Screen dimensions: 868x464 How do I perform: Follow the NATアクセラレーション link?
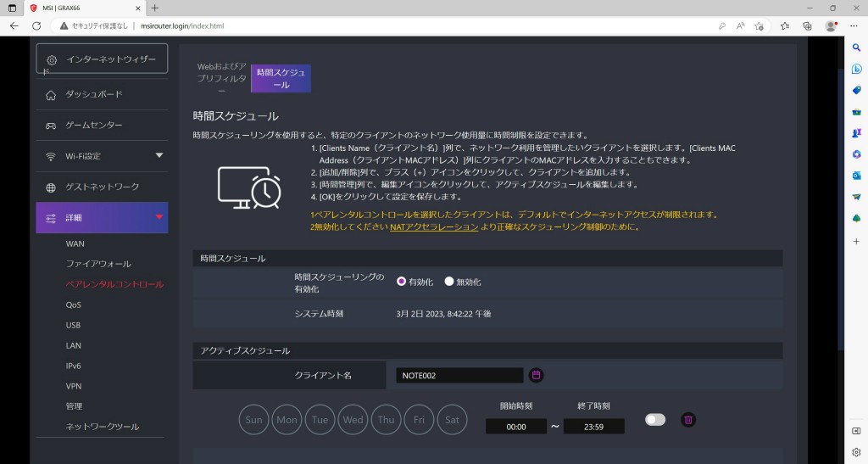pyautogui.click(x=434, y=226)
